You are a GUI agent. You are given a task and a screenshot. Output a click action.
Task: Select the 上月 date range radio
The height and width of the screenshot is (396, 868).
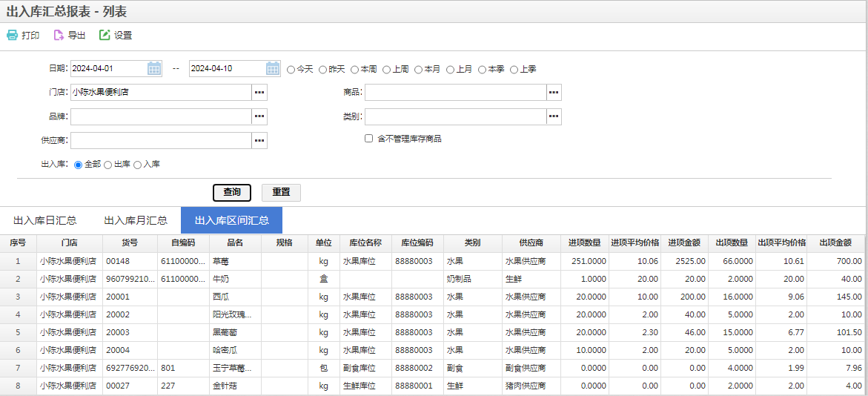(450, 70)
